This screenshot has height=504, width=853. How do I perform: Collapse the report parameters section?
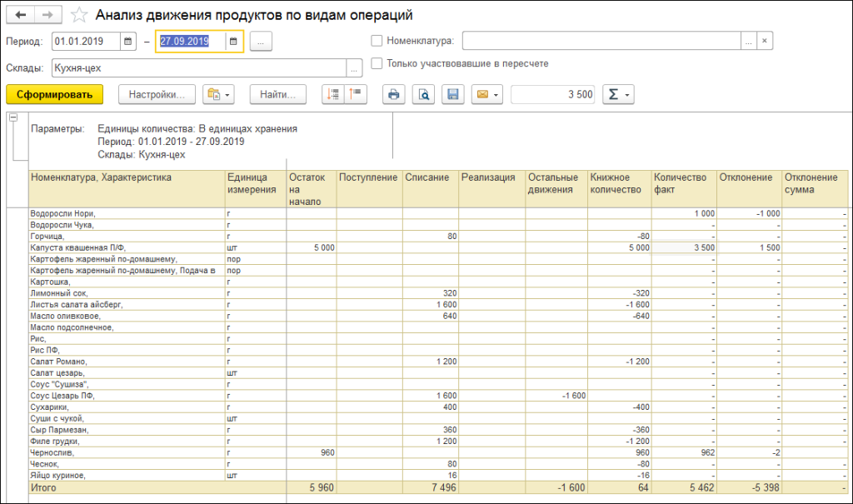12,119
